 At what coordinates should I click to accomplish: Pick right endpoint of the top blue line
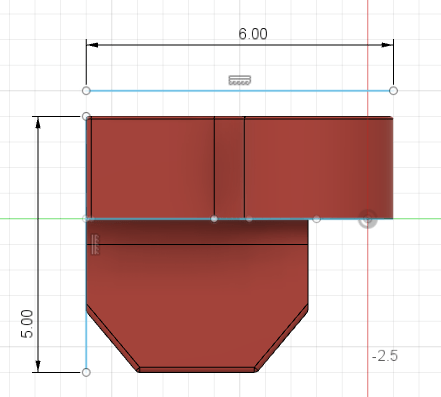[393, 91]
